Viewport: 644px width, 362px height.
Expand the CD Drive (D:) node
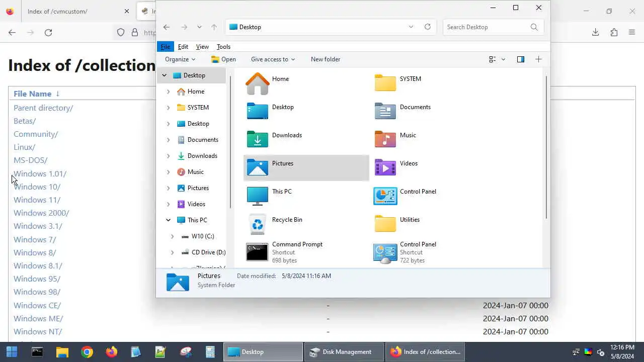click(172, 252)
